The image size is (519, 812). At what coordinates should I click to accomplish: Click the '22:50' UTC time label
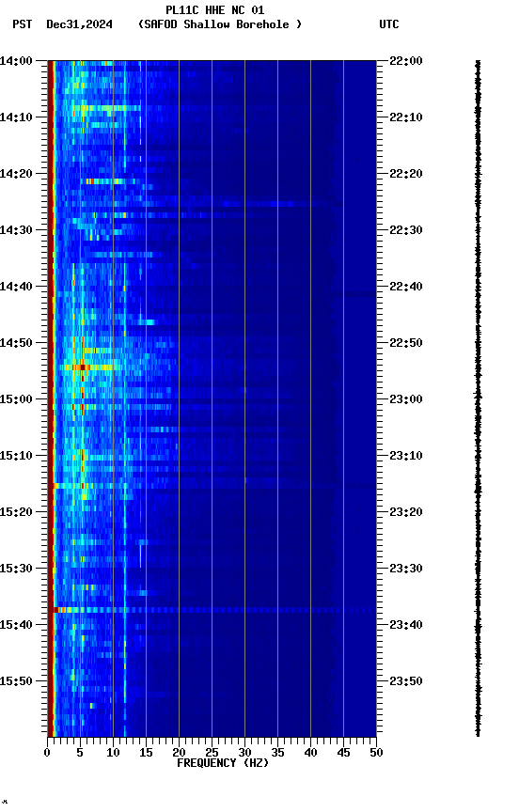pos(406,343)
